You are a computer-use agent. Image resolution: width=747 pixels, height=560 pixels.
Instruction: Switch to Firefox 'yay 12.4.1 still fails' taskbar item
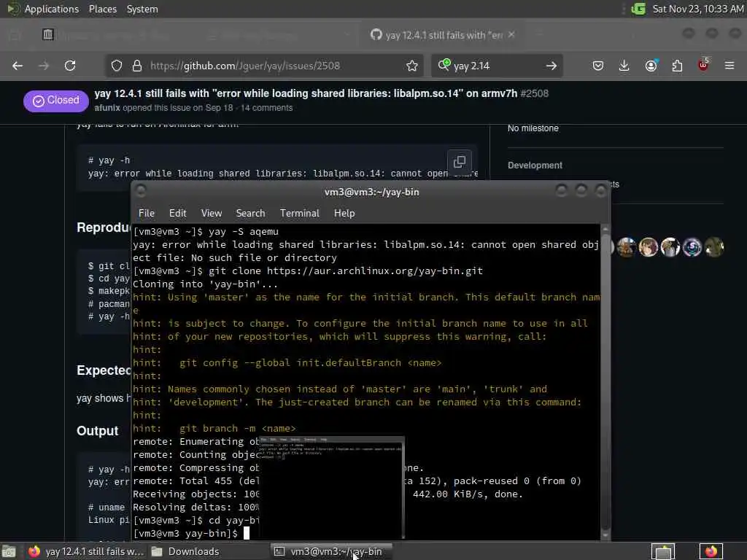[86, 551]
